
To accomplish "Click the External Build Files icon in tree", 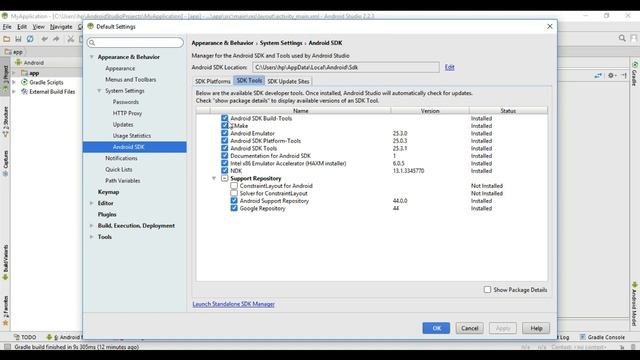I will (24, 91).
